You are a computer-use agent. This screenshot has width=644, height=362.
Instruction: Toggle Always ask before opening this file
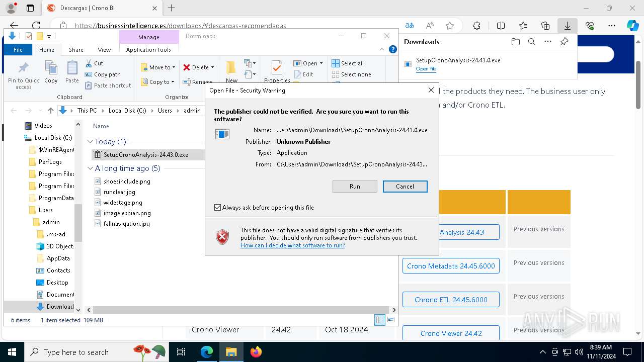218,208
